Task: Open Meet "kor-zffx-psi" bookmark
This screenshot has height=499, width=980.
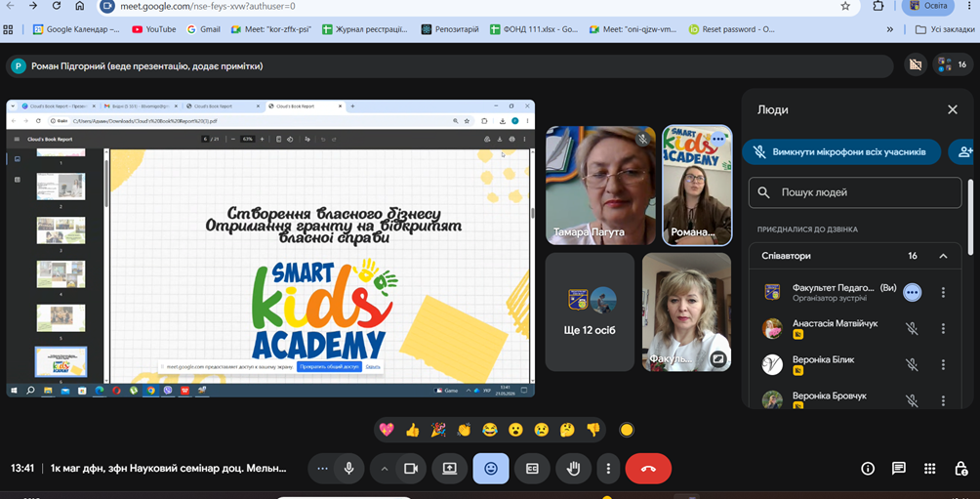Action: [x=270, y=29]
